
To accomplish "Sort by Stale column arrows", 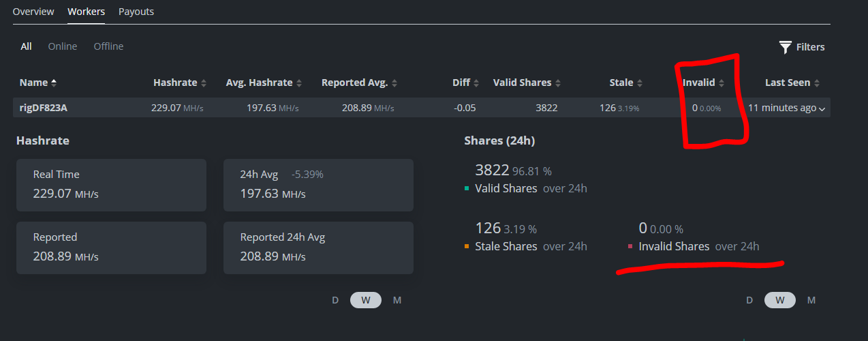I will coord(640,83).
